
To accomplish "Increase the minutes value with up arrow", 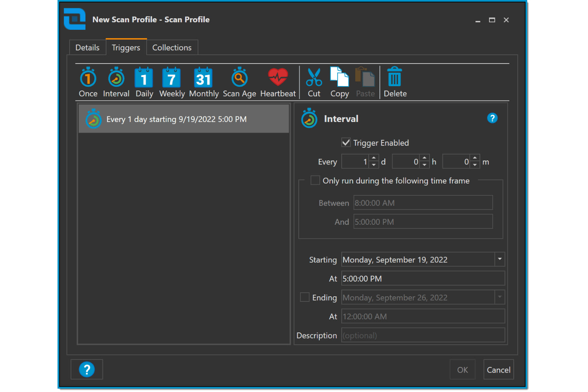I will pos(475,158).
